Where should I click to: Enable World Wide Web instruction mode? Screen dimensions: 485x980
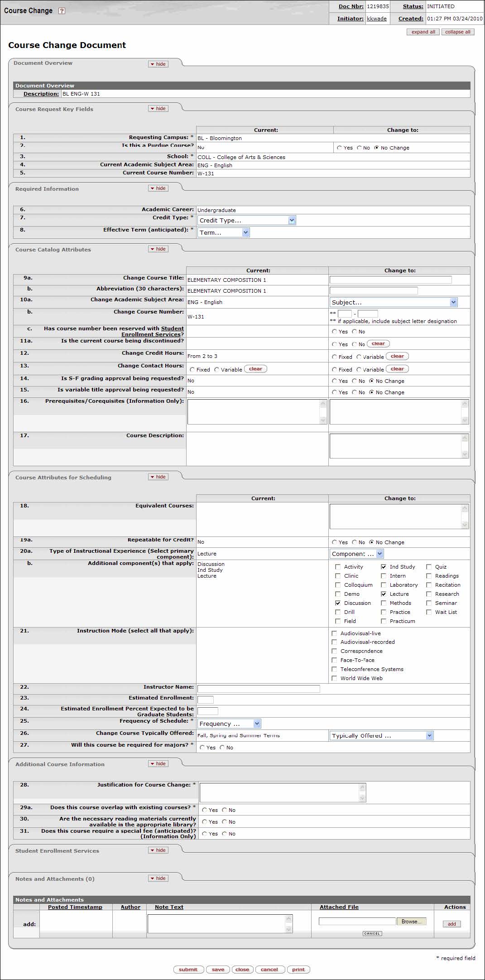pos(335,679)
